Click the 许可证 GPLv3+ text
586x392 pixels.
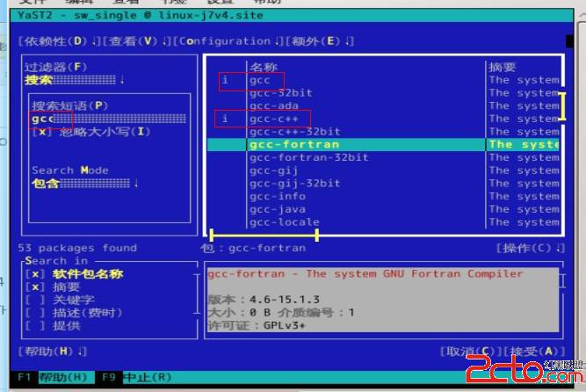257,325
